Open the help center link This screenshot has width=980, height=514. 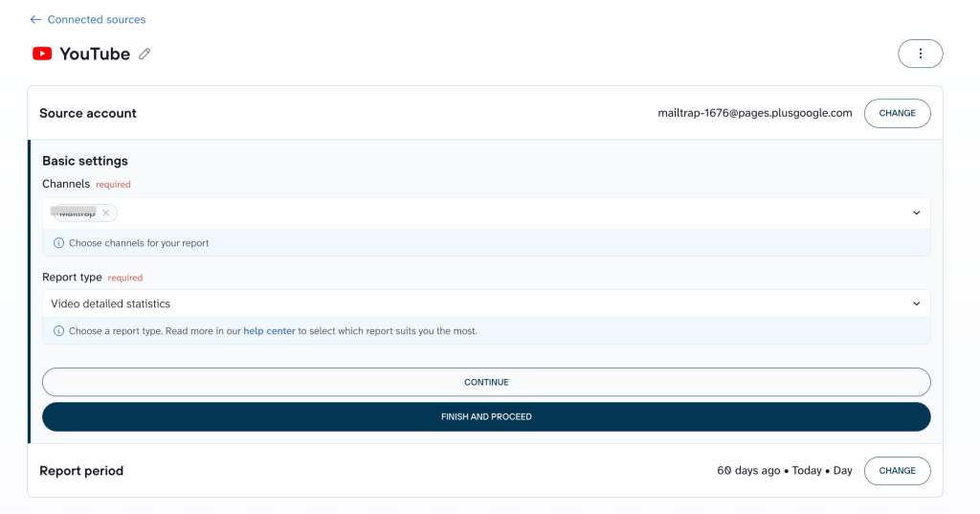point(269,331)
